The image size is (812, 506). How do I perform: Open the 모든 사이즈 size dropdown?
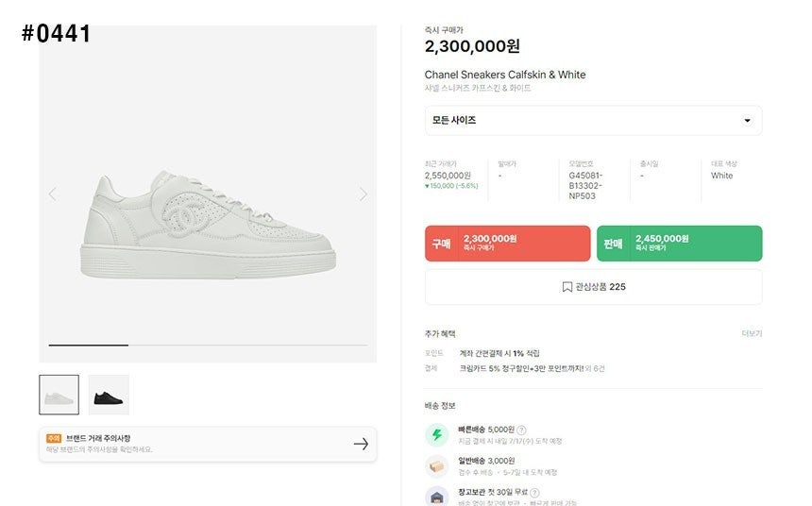(x=593, y=121)
